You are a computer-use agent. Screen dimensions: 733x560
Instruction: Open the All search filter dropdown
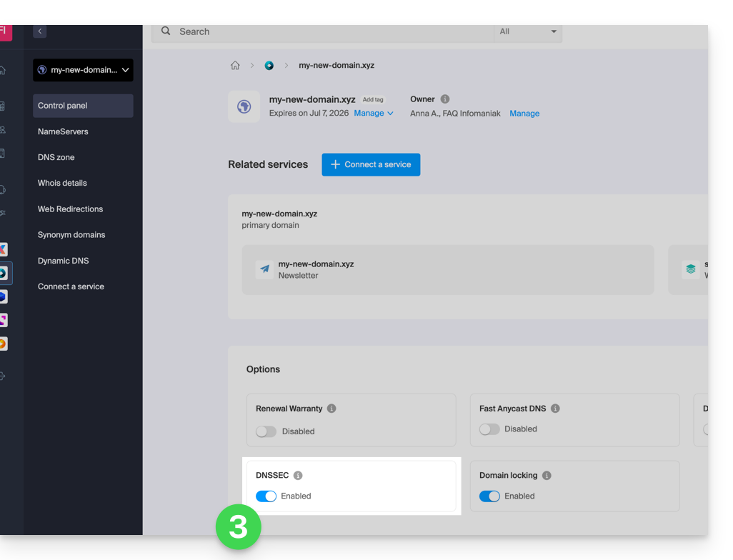tap(528, 31)
